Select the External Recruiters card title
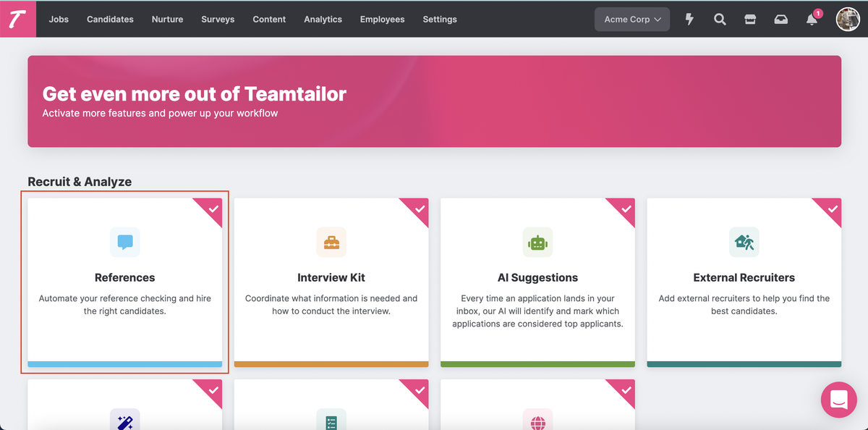The height and width of the screenshot is (430, 868). tap(744, 277)
